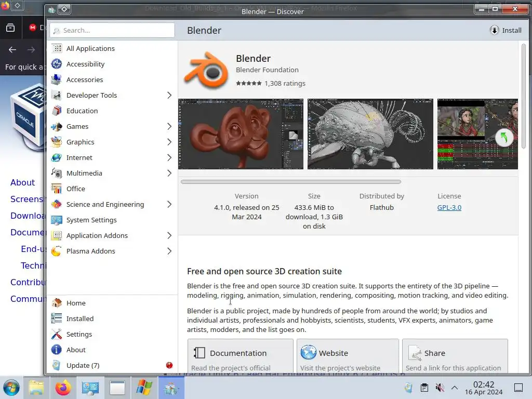Open the Settings page label

click(x=79, y=334)
